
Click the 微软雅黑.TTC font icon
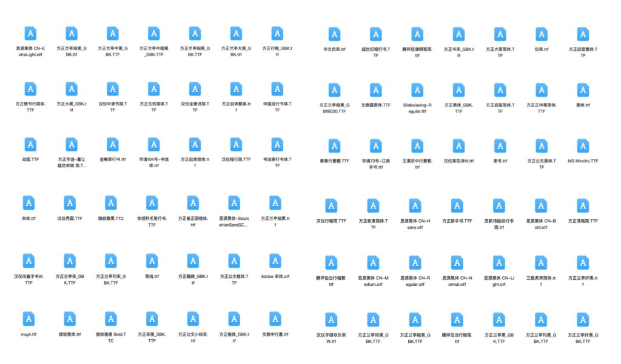110,203
